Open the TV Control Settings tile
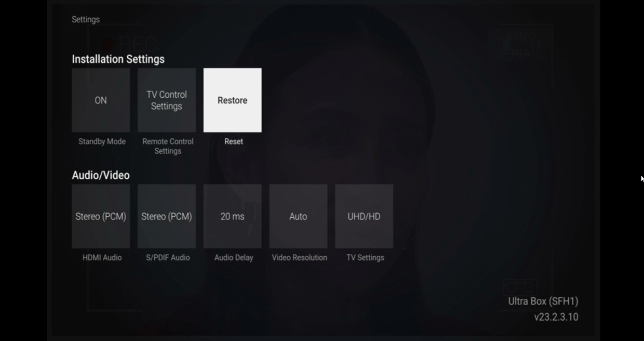 point(167,100)
